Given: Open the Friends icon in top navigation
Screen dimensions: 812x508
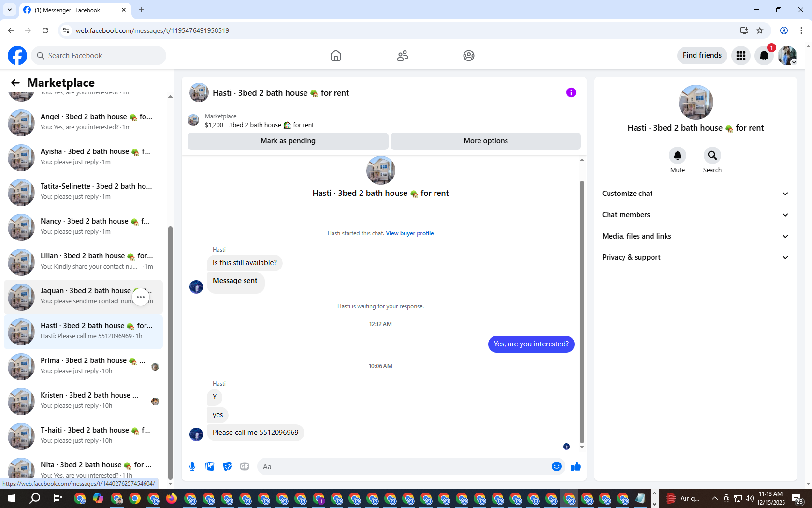Looking at the screenshot, I should click(403, 56).
